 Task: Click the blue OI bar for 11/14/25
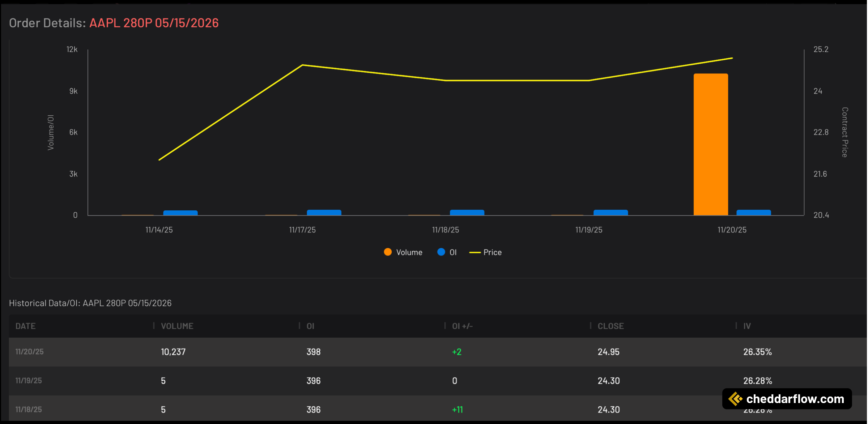[180, 213]
